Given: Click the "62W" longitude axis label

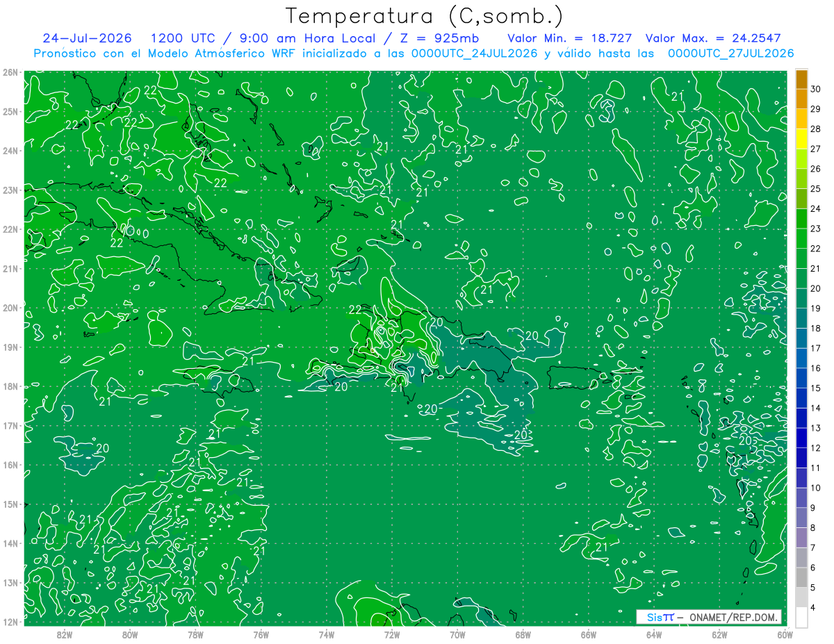Looking at the screenshot, I should click(x=719, y=634).
